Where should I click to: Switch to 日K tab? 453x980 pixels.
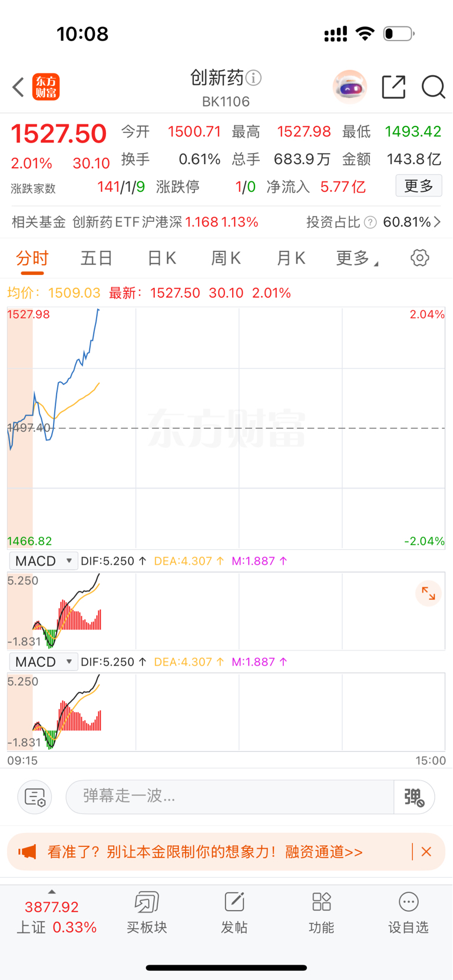(161, 258)
